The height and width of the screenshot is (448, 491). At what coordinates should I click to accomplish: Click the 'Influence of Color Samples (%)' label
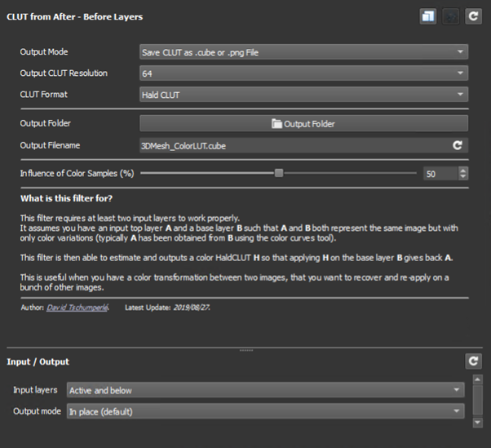77,173
